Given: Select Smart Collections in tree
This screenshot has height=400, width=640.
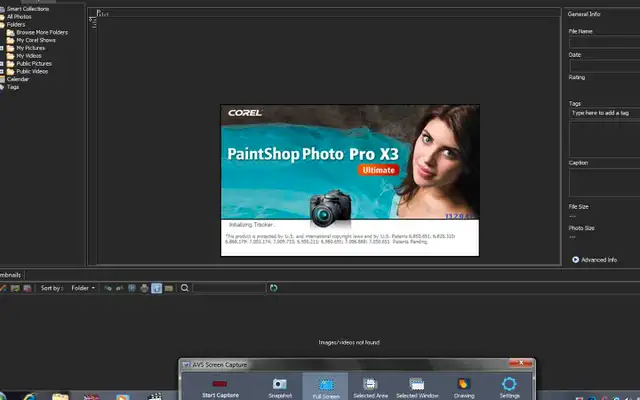Looking at the screenshot, I should pyautogui.click(x=28, y=9).
